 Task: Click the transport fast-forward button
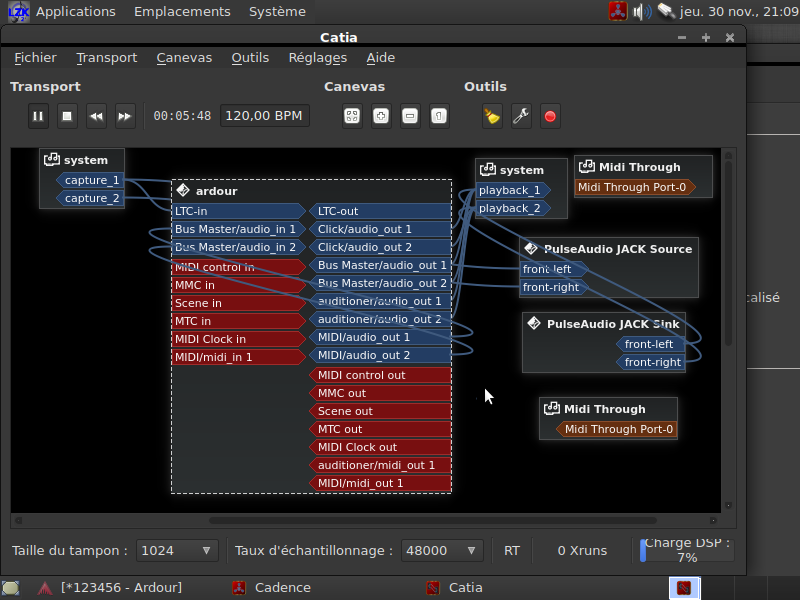click(x=125, y=116)
